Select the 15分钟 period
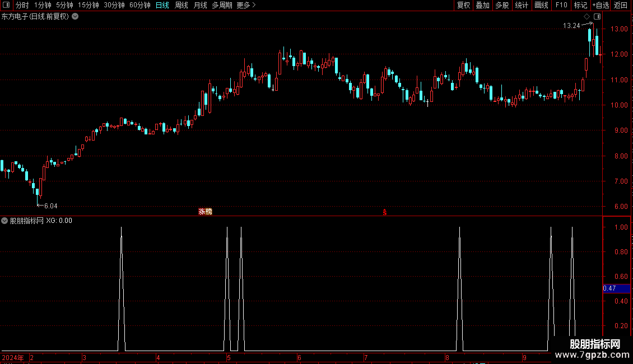633x364 pixels. [89, 5]
